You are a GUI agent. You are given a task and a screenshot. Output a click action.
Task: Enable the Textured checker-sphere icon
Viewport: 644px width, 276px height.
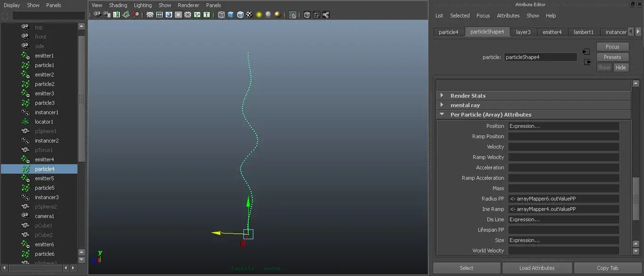pos(250,15)
